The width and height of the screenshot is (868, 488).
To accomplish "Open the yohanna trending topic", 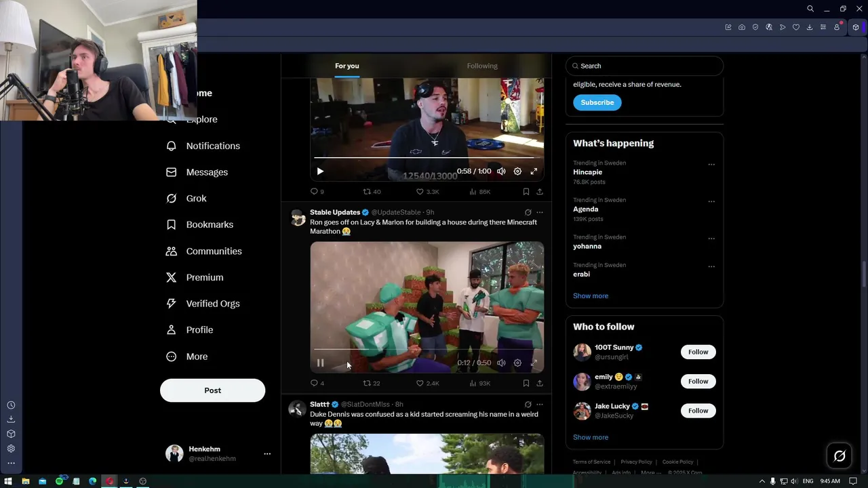I will [x=587, y=246].
